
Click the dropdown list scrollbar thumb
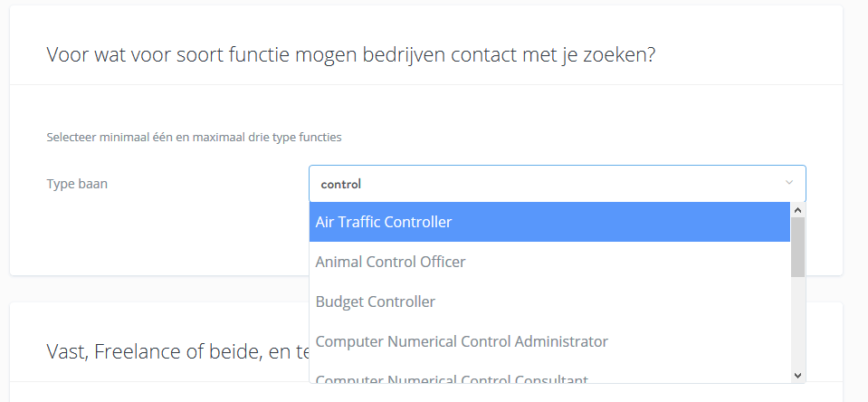pos(797,246)
